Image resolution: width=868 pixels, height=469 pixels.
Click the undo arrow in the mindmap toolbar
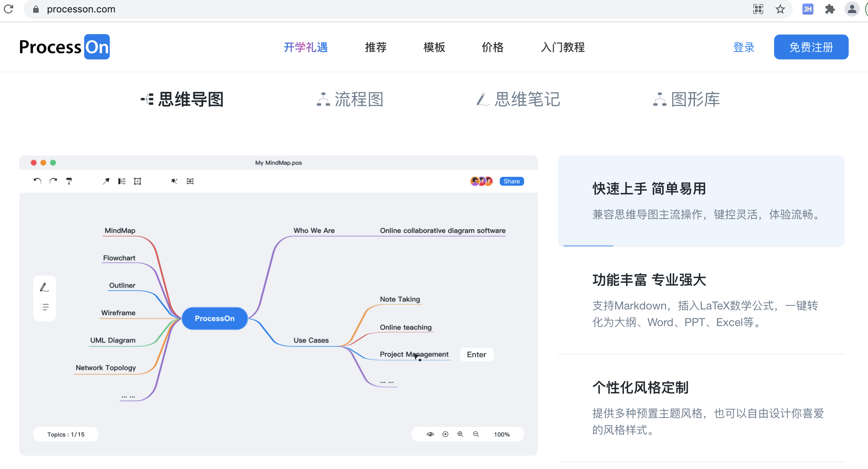click(37, 181)
